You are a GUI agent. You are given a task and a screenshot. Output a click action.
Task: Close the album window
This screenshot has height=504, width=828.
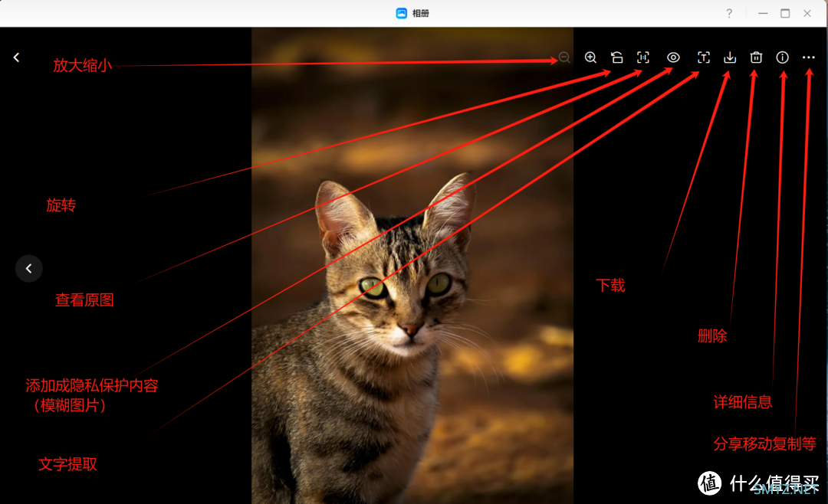tap(807, 13)
